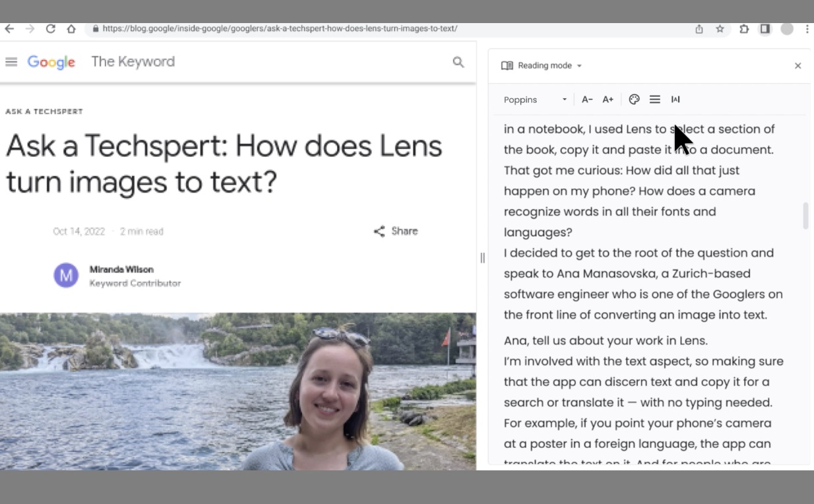Click the article Share button
The image size is (814, 504).
396,231
